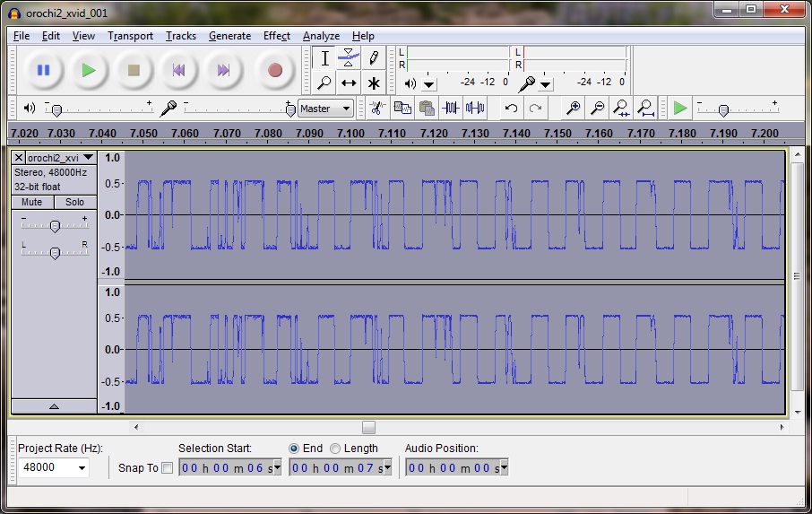Select the Envelope tool
812x514 pixels.
point(349,58)
